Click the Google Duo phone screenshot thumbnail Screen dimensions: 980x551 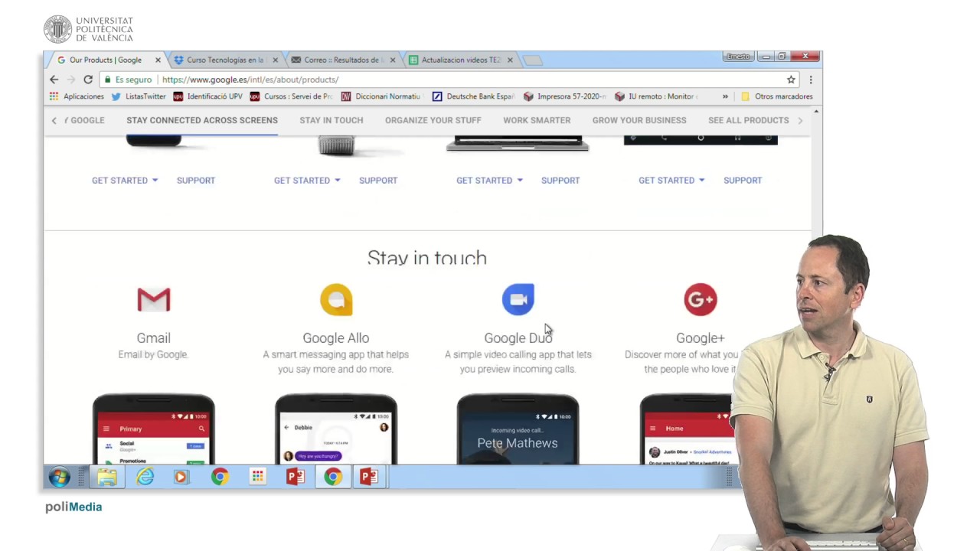[x=518, y=429]
